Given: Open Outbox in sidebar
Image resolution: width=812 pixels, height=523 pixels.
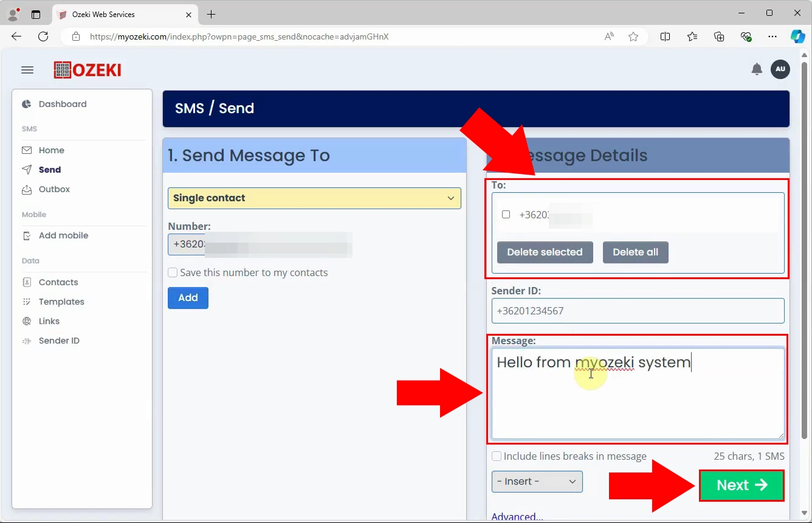Looking at the screenshot, I should [54, 189].
